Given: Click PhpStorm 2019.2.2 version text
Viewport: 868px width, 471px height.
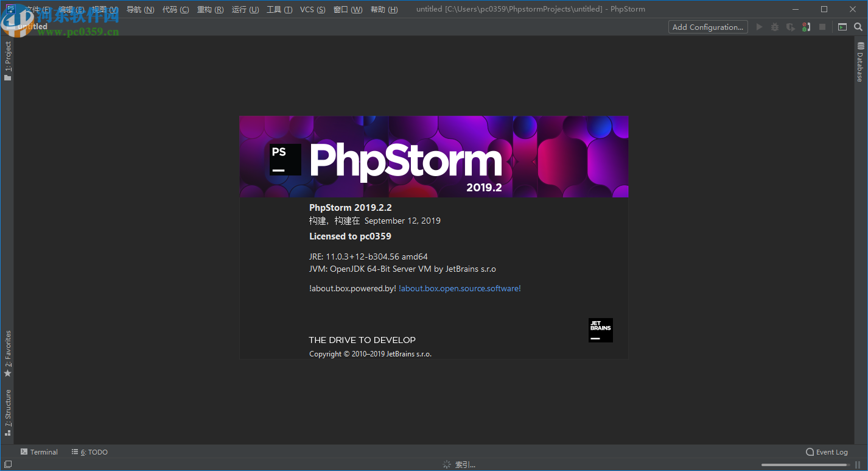Looking at the screenshot, I should 351,208.
